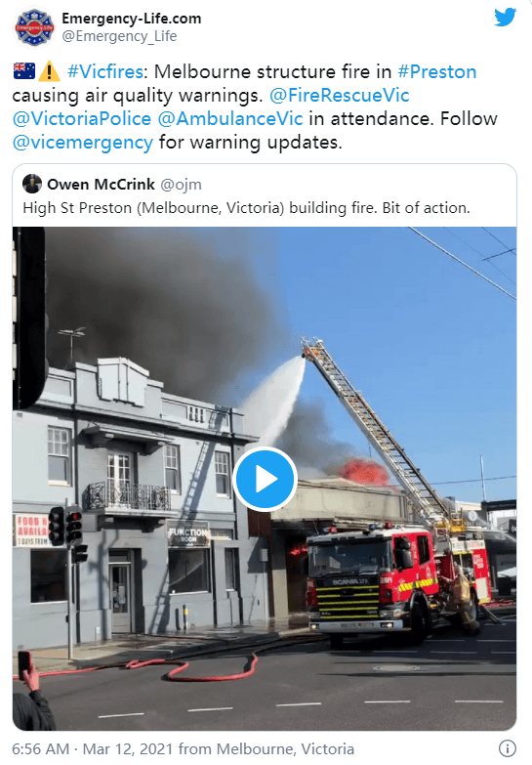
Task: Visit the @FireRescueVic mention
Action: 340,95
